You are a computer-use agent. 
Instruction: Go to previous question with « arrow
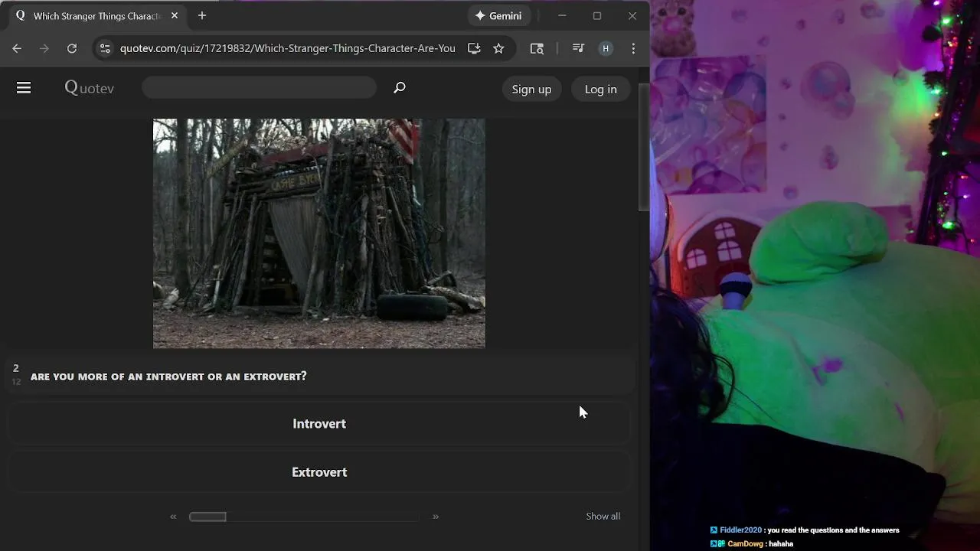point(173,517)
